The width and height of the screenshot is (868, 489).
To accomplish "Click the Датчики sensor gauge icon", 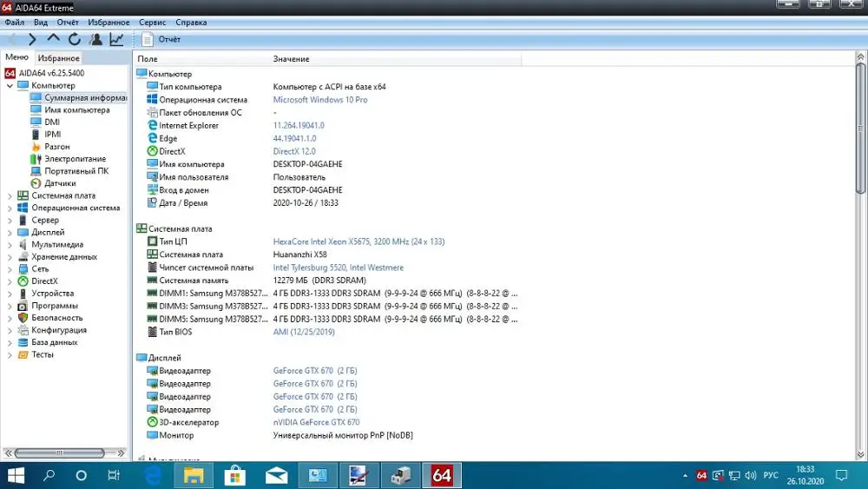I will coord(36,183).
